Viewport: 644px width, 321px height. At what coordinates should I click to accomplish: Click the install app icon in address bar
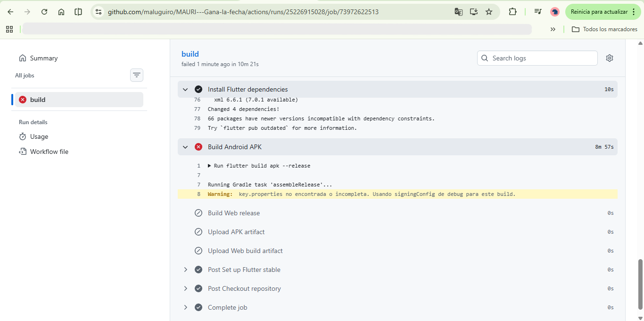click(x=474, y=12)
